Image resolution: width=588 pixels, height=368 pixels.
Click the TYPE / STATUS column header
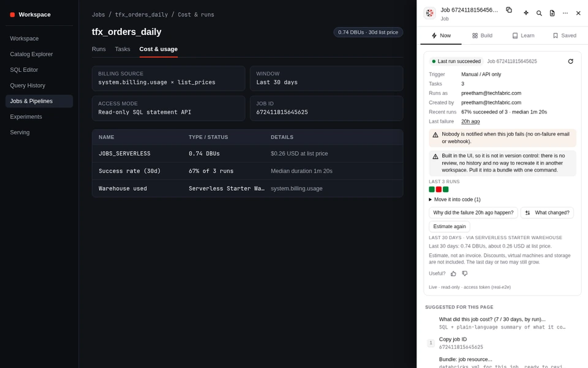click(208, 137)
